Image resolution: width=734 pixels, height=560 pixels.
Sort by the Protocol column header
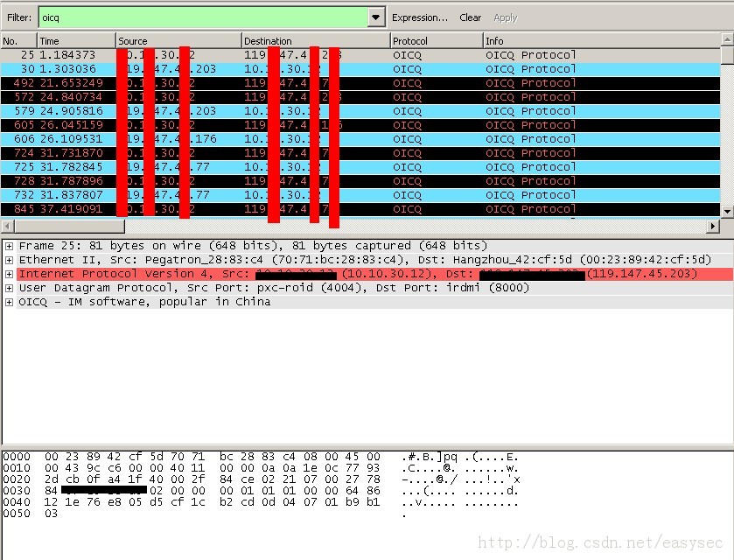coord(437,41)
